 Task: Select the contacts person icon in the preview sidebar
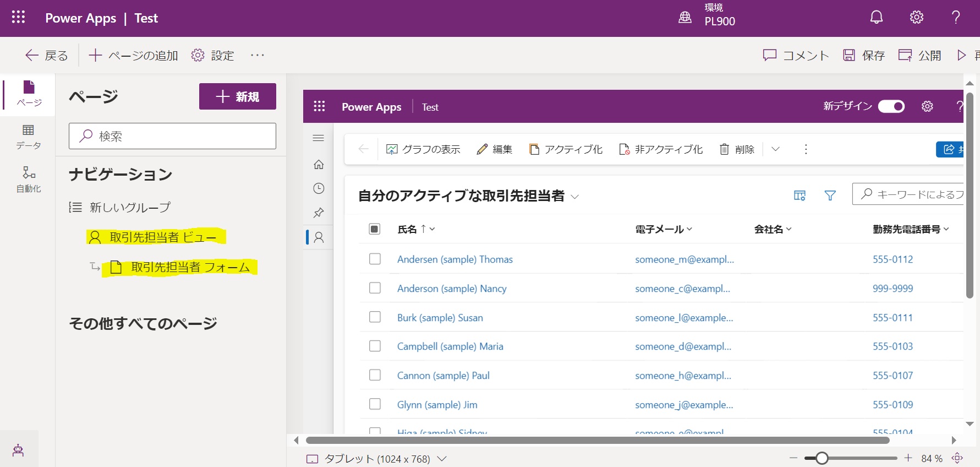pyautogui.click(x=319, y=237)
